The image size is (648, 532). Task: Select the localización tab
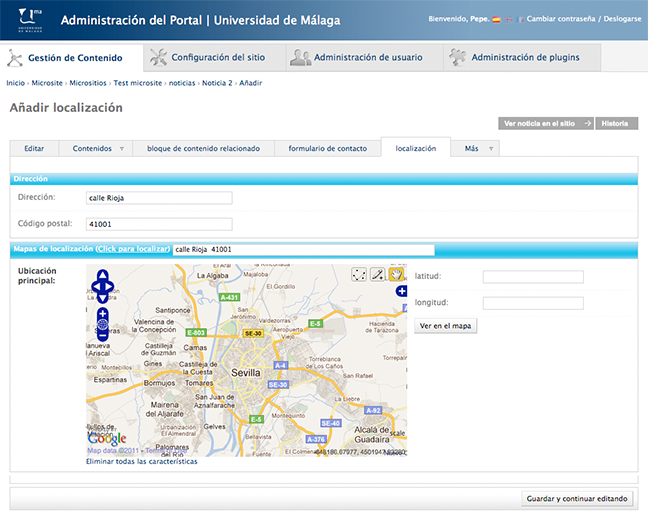tap(416, 148)
